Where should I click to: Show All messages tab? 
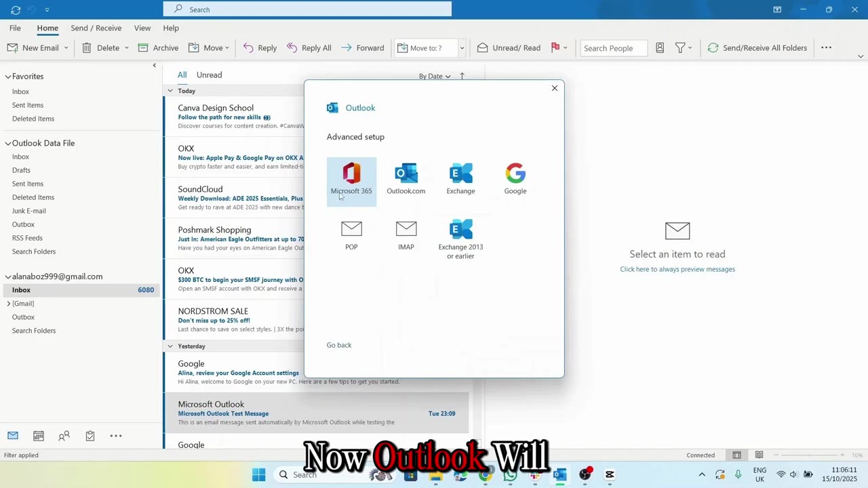(182, 75)
